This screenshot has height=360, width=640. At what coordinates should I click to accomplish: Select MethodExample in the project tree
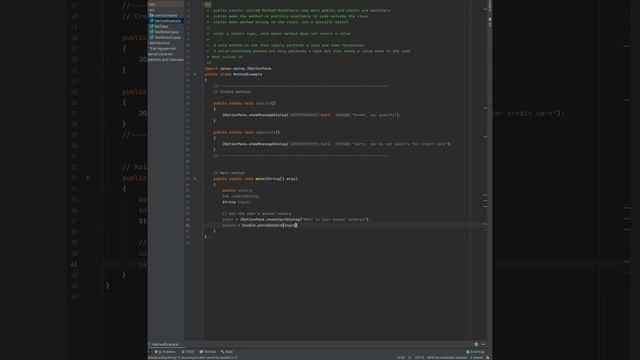[167, 21]
